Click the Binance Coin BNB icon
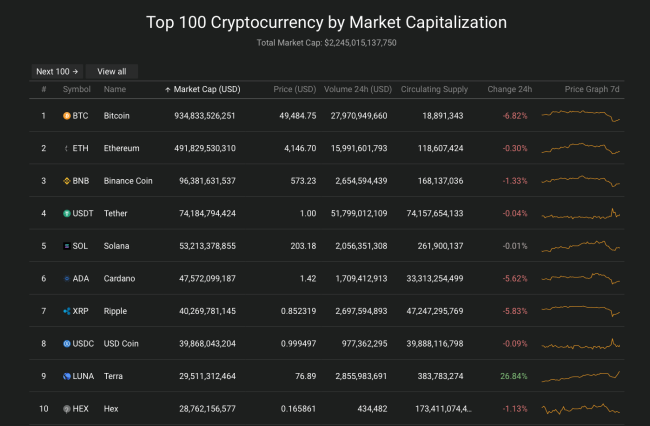The image size is (650, 426). tap(67, 181)
